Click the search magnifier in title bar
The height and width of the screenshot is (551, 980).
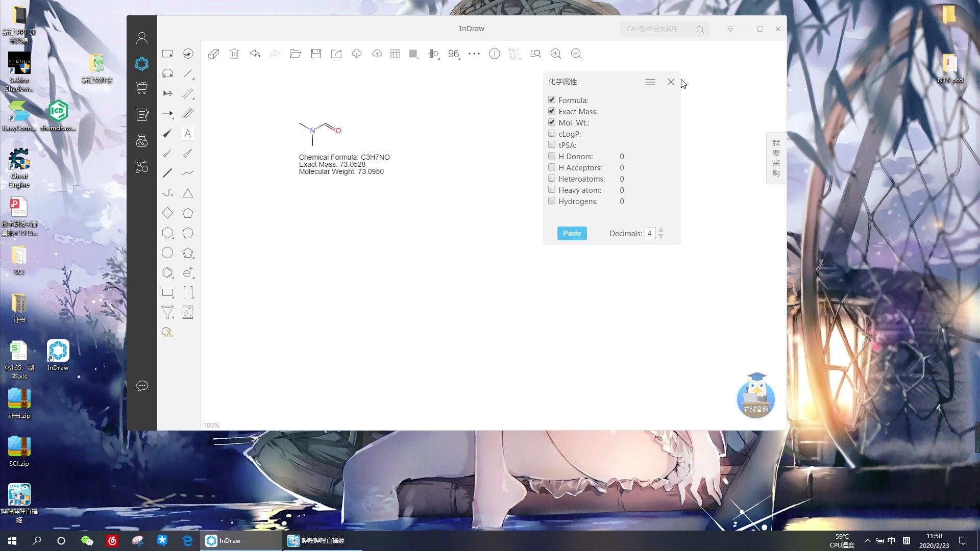pos(700,30)
